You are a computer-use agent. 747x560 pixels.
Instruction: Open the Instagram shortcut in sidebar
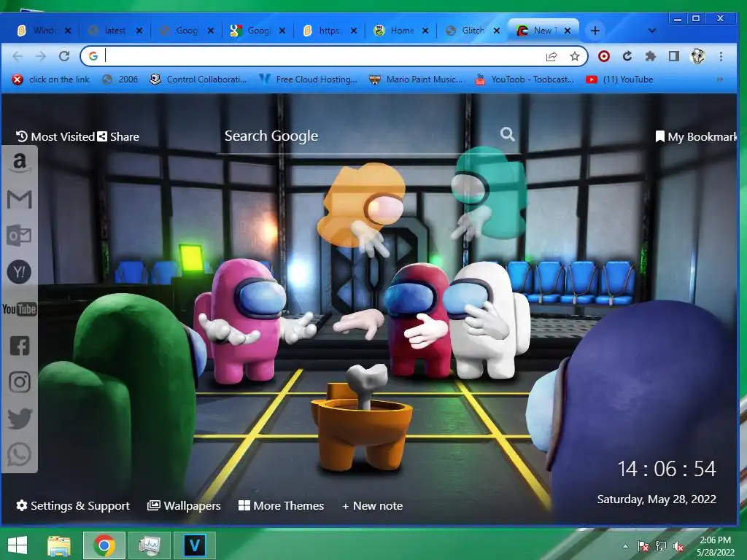point(20,382)
